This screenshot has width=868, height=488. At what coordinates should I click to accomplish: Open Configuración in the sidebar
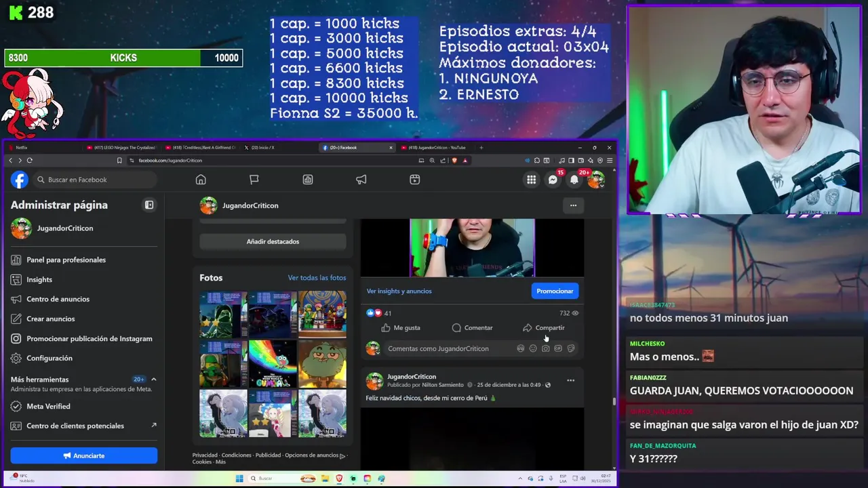pyautogui.click(x=83, y=358)
